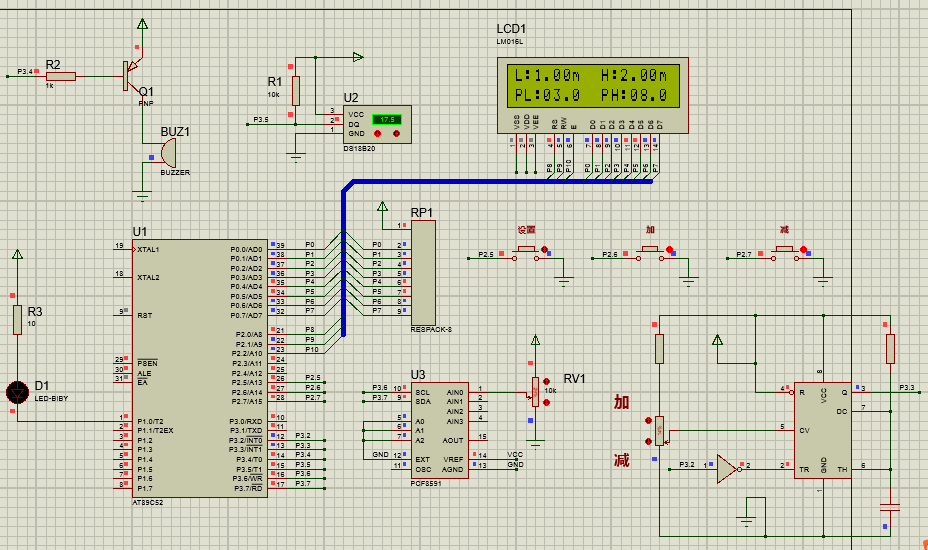Toggle the red latch dot on P2.6 button

tap(669, 249)
